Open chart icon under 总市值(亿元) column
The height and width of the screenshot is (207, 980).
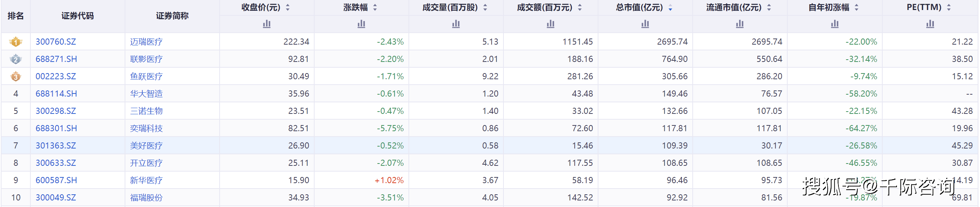point(645,24)
